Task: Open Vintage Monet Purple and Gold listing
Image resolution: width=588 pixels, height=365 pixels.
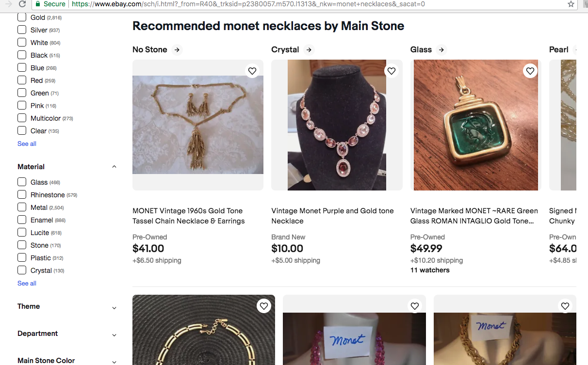Action: [332, 216]
